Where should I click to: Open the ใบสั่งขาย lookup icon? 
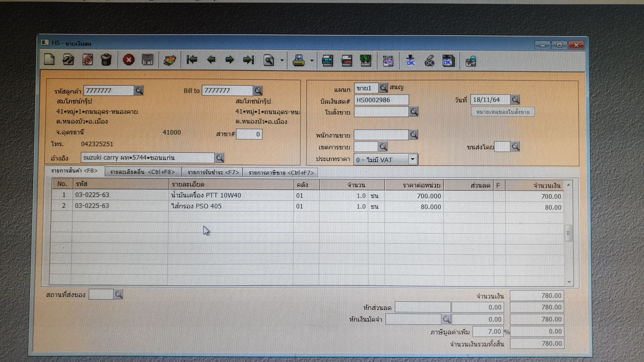[x=414, y=112]
